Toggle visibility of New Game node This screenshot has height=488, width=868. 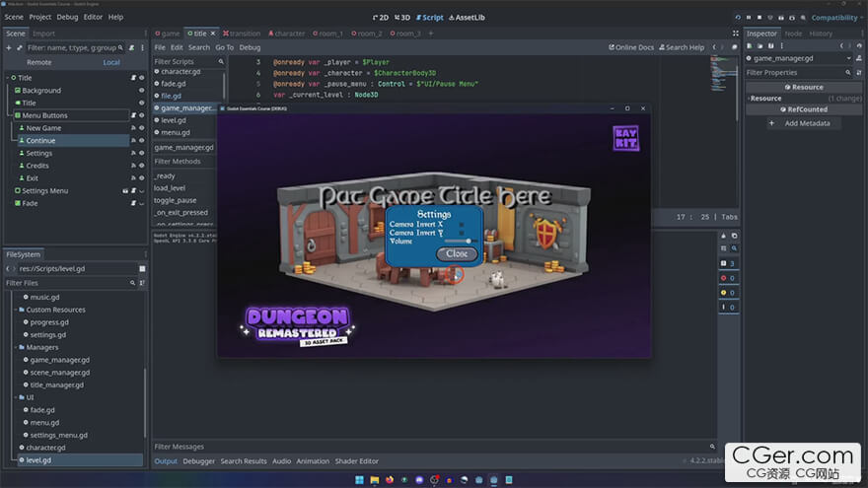tap(141, 128)
